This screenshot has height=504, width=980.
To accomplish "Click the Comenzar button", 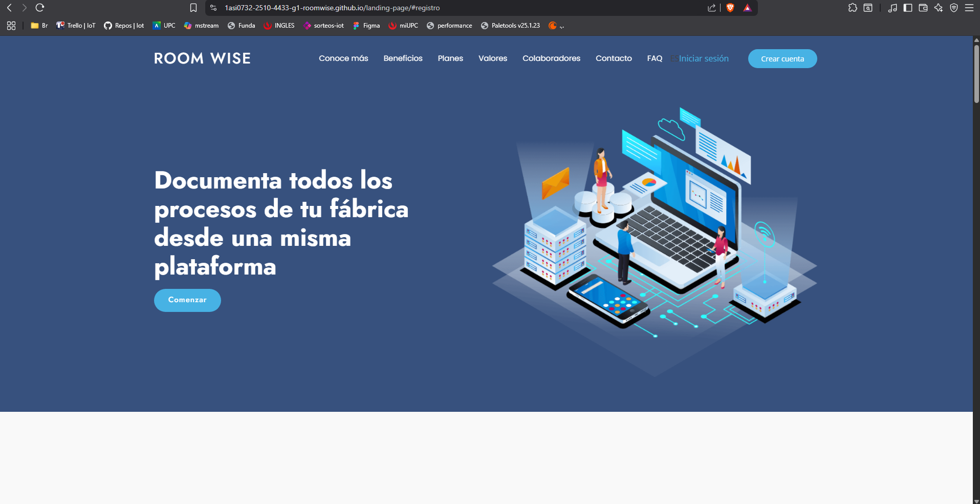I will (187, 300).
